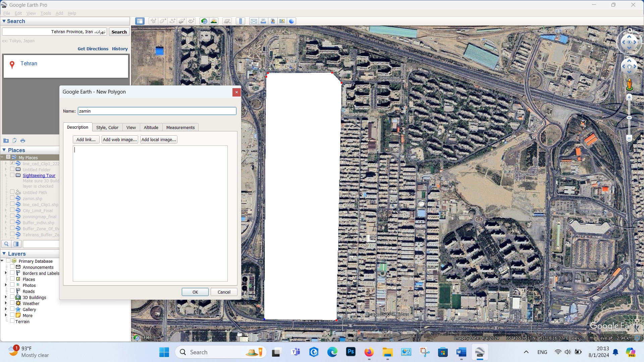
Task: Enable the 3D Buildings layer checkbox
Action: pos(12,297)
